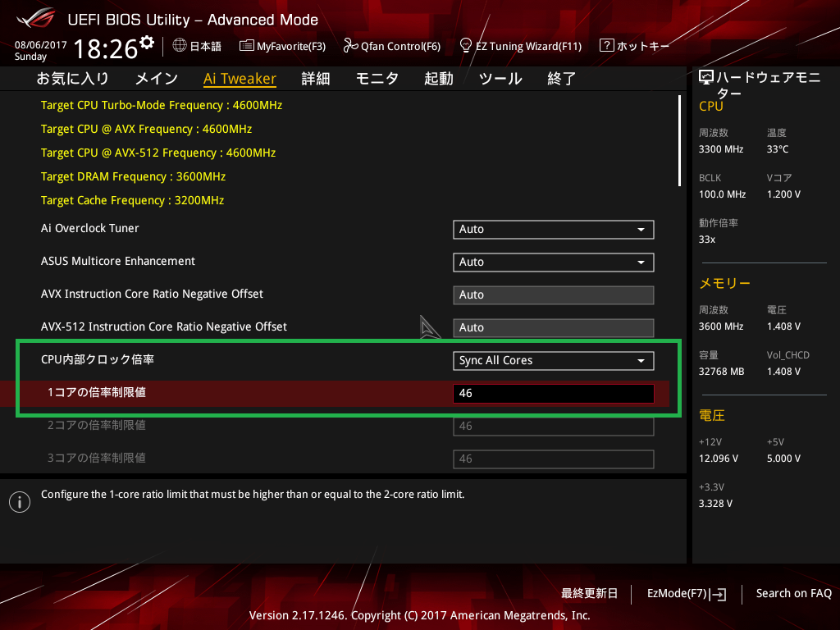The height and width of the screenshot is (630, 840).
Task: Switch to the お気に入り tab
Action: tap(73, 79)
